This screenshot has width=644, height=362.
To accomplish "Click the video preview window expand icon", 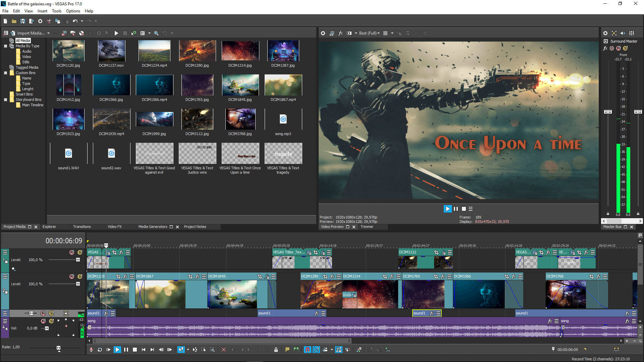I will tap(348, 226).
